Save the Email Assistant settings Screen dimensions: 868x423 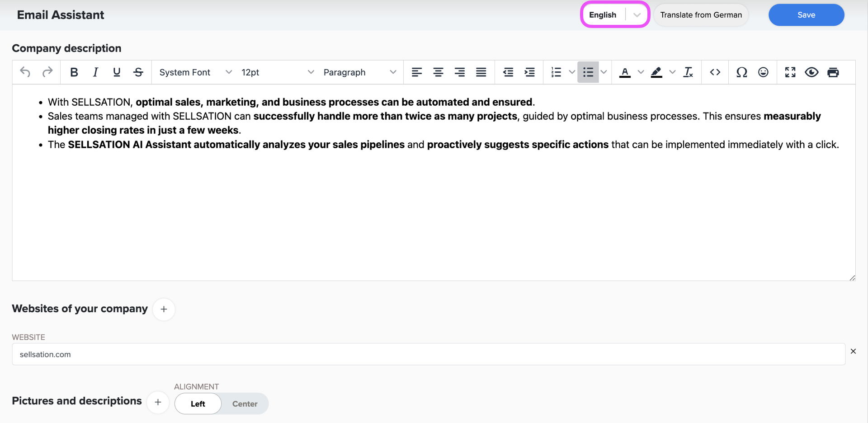pyautogui.click(x=806, y=15)
